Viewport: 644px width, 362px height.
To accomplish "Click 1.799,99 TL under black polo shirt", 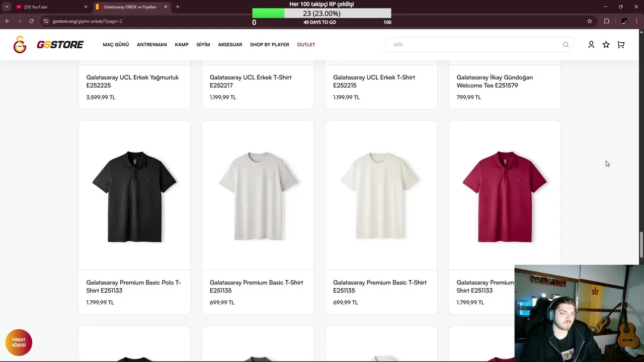I will [x=100, y=303].
